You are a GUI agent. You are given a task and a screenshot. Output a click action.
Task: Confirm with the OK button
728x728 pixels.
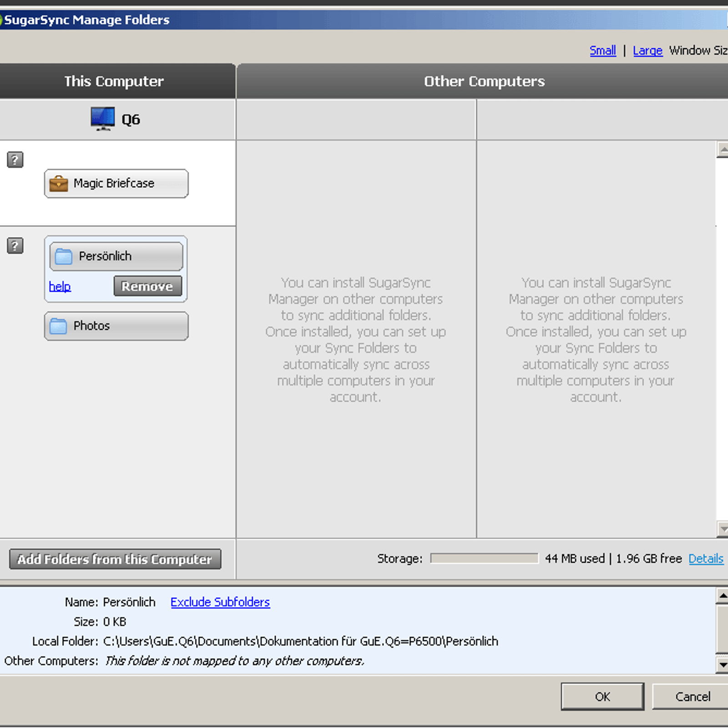pyautogui.click(x=602, y=697)
